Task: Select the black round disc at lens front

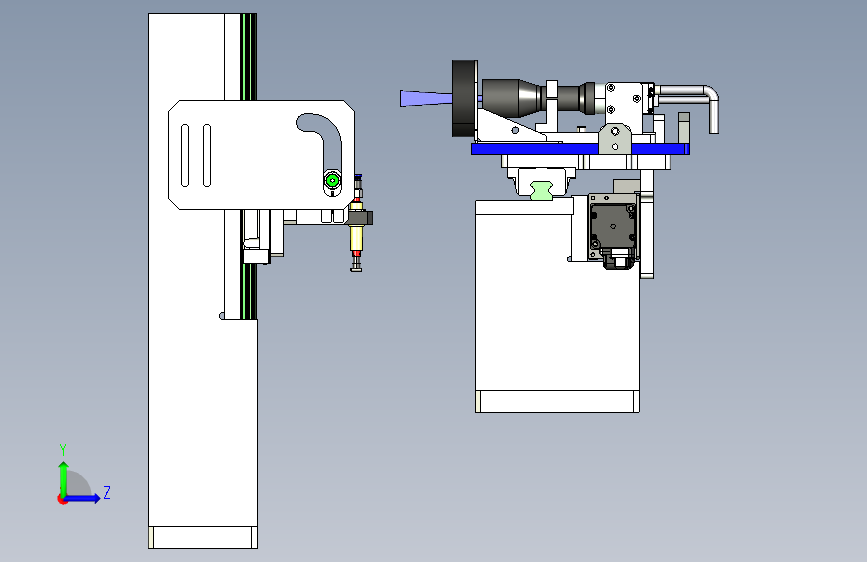Action: click(464, 98)
